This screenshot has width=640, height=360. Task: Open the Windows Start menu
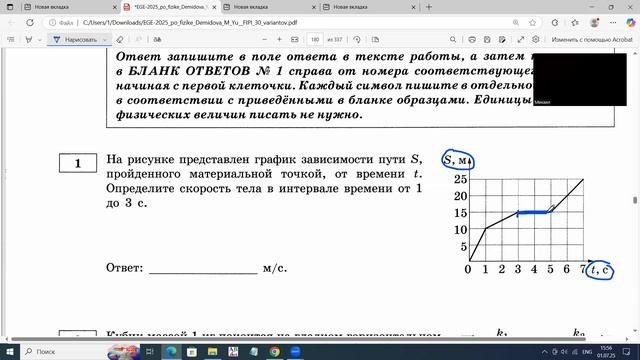(9, 351)
